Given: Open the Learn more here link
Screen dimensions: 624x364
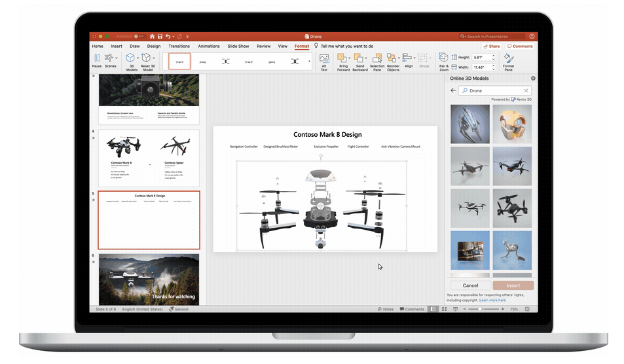Looking at the screenshot, I should [492, 300].
